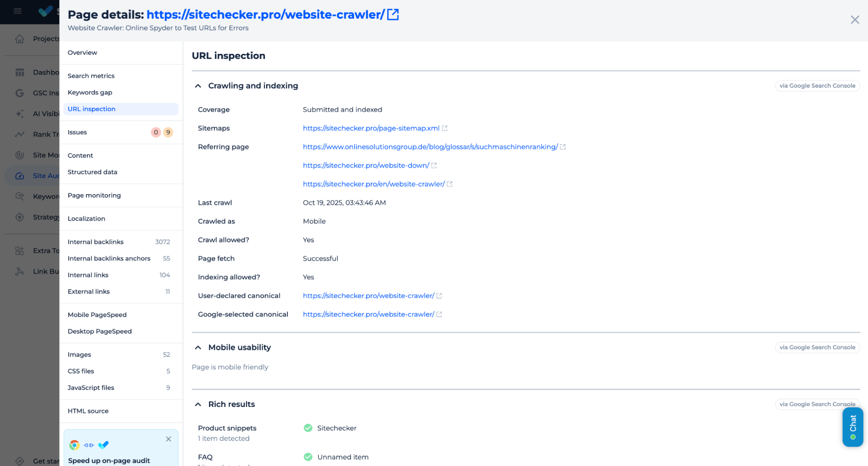Viewport: 868px width, 466px height.
Task: Collapse the Crawling and indexing section
Action: [198, 86]
